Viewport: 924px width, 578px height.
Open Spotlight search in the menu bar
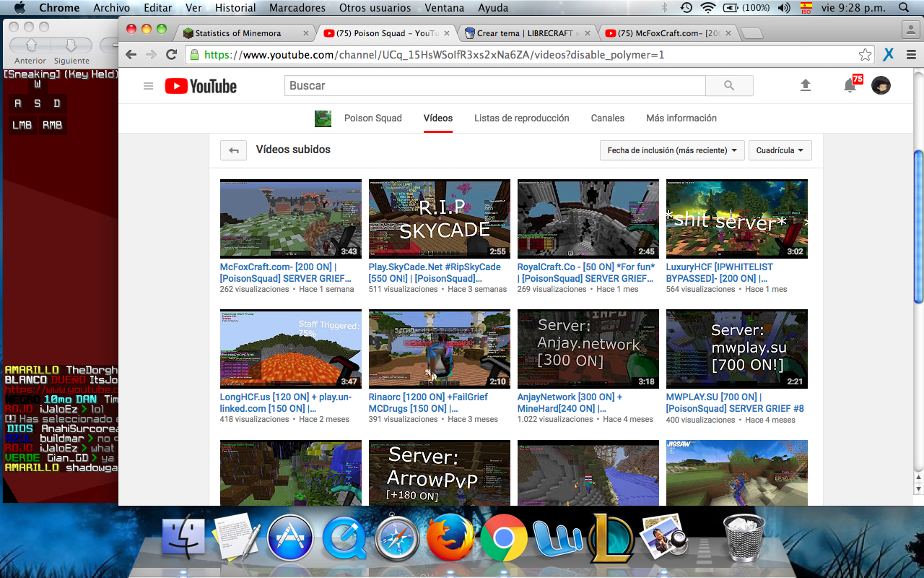904,8
